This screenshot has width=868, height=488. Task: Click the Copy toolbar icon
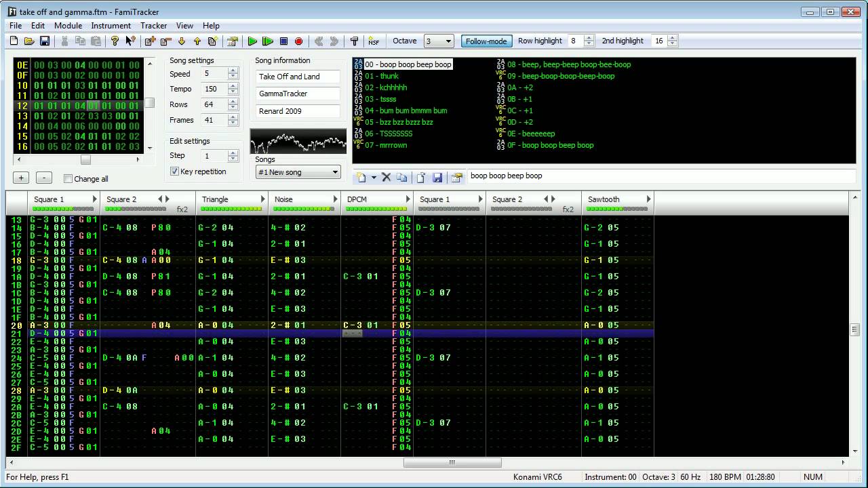coord(80,41)
